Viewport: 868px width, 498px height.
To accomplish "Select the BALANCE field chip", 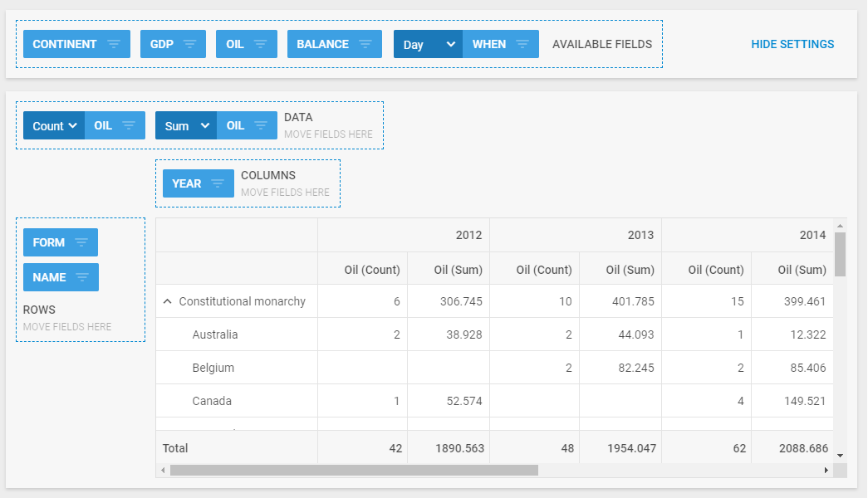I will coord(335,44).
